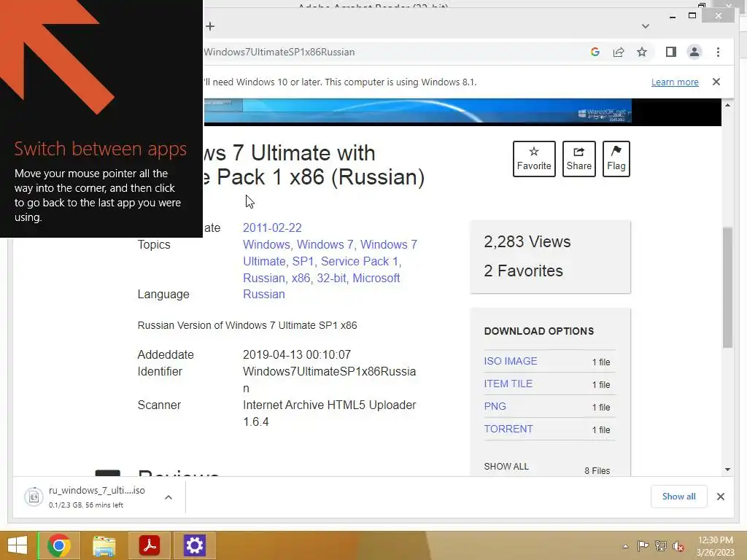
Task: Open Chrome's side panel
Action: 671,52
